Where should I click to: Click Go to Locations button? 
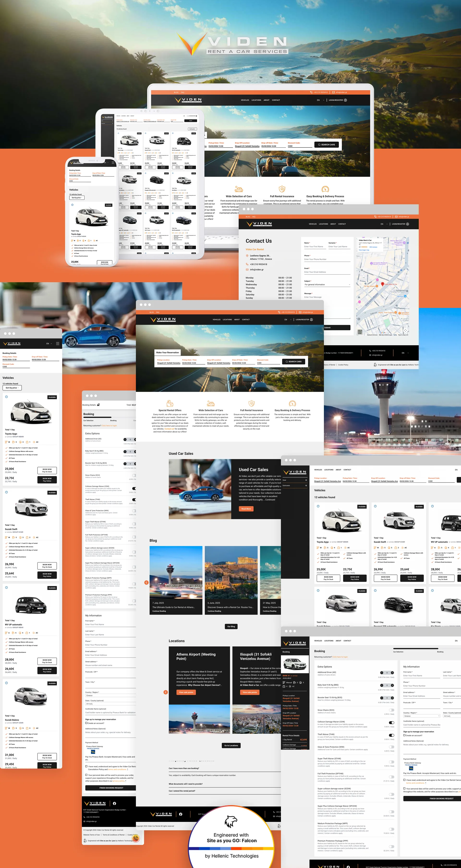[231, 745]
